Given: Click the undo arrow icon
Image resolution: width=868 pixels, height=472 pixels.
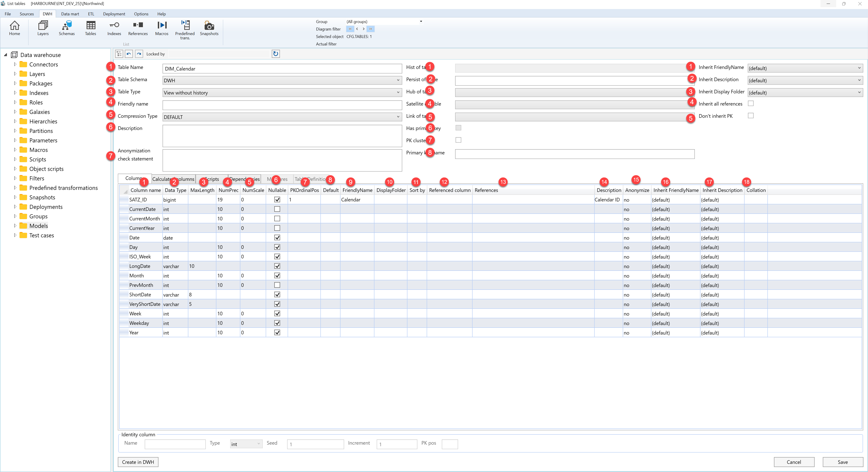Looking at the screenshot, I should (x=129, y=54).
